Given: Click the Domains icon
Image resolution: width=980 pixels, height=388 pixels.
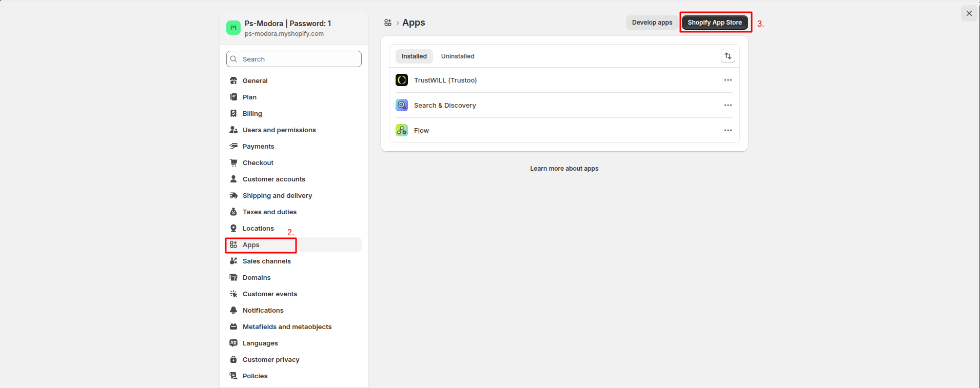Looking at the screenshot, I should point(233,277).
